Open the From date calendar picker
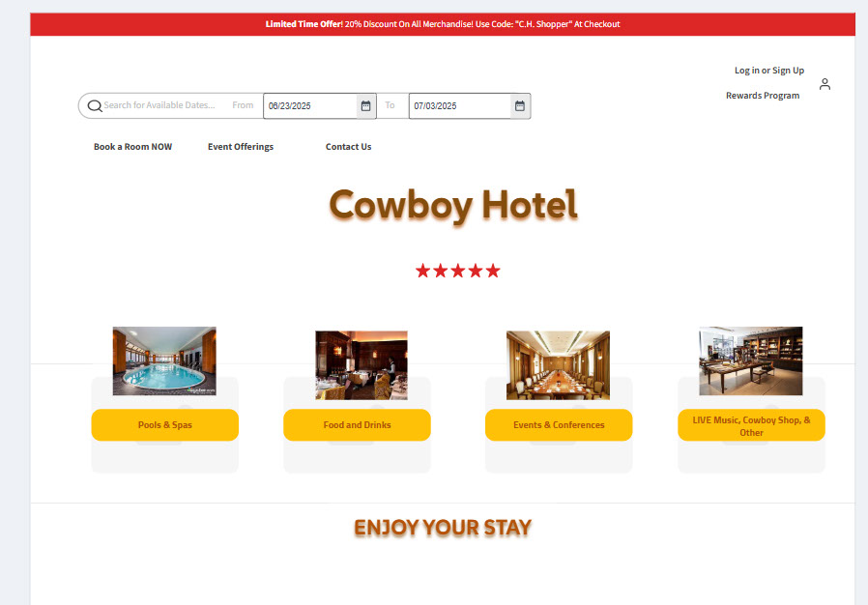The height and width of the screenshot is (605, 868). tap(366, 105)
